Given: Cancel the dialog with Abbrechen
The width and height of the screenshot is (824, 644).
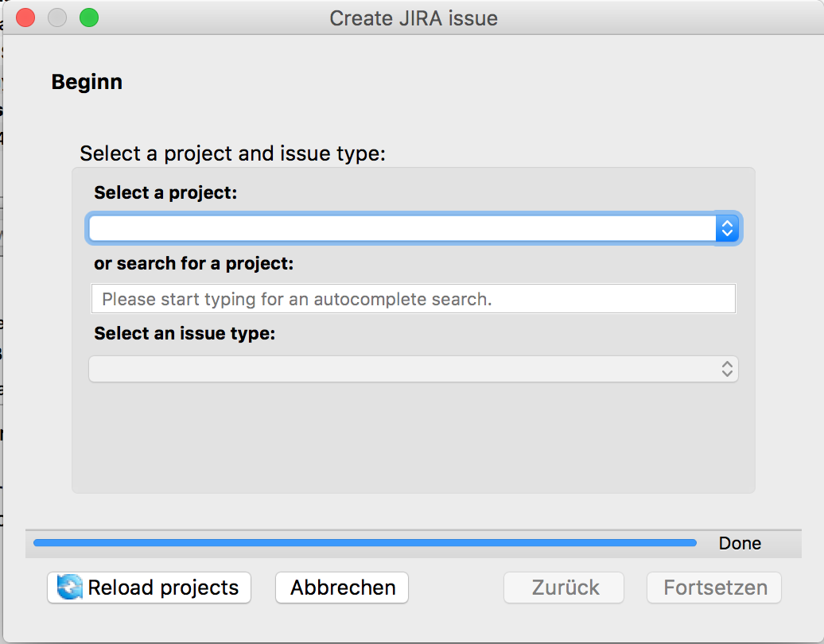Looking at the screenshot, I should (x=342, y=588).
